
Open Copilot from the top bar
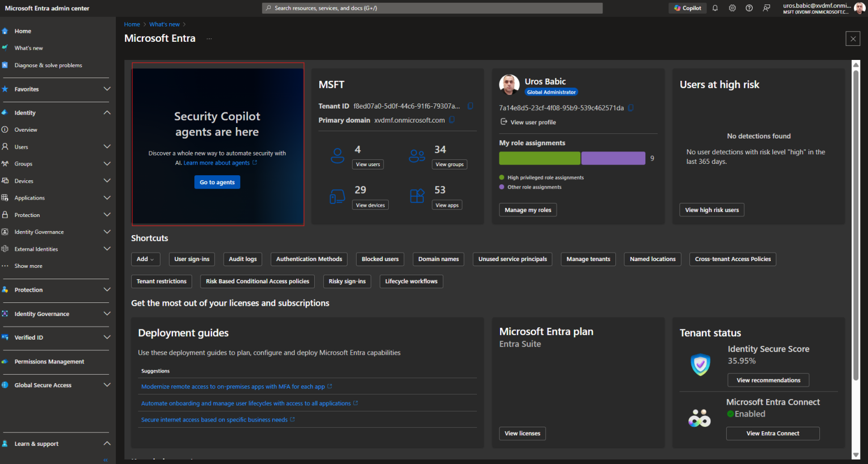coord(687,7)
